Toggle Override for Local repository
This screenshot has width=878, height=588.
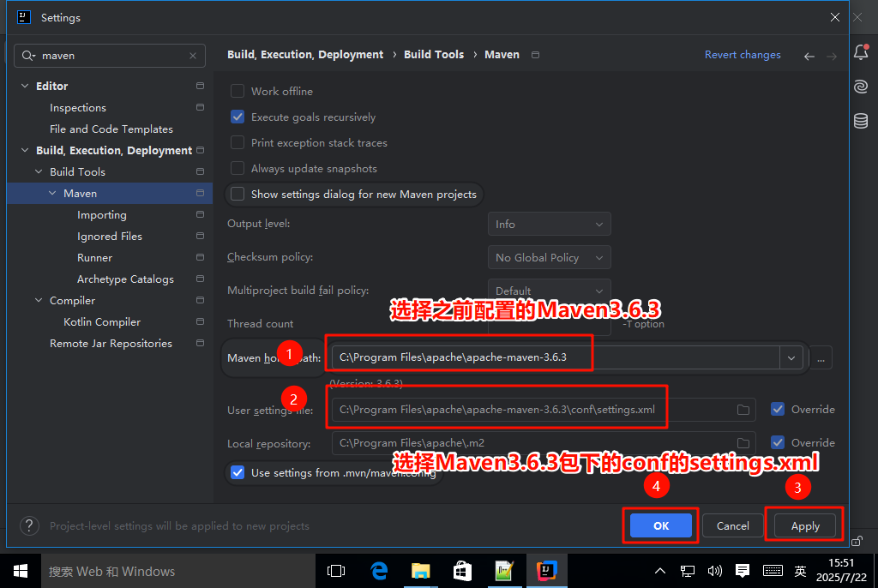pos(778,442)
